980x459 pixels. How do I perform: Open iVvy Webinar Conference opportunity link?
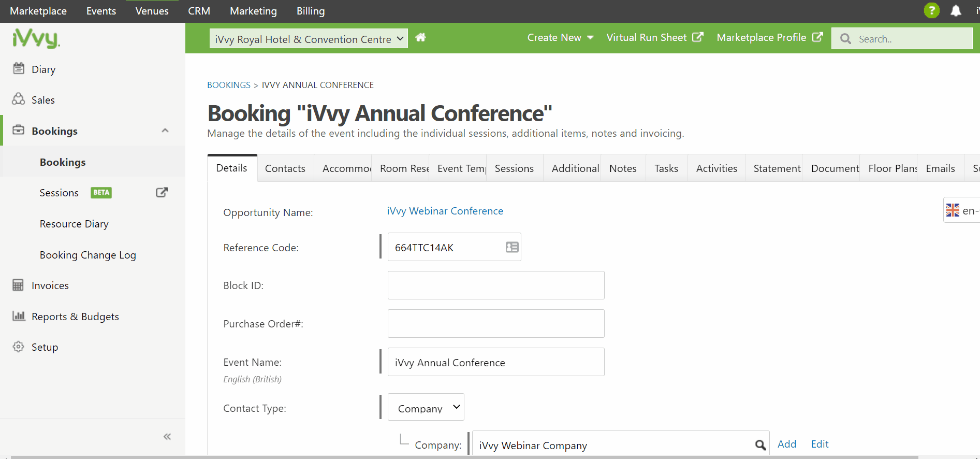[445, 211]
